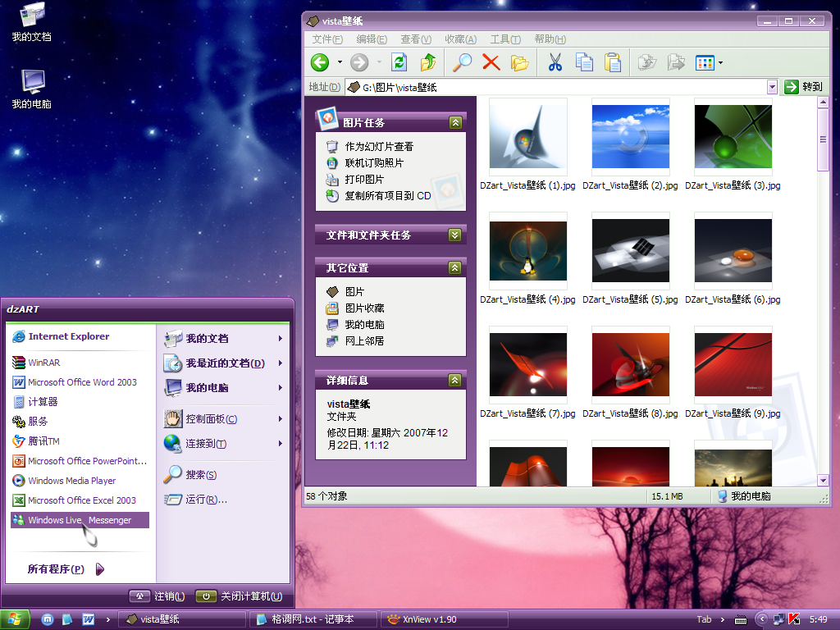The width and height of the screenshot is (840, 630).
Task: Go back in the vista壁纸 Explorer window
Action: [x=320, y=62]
